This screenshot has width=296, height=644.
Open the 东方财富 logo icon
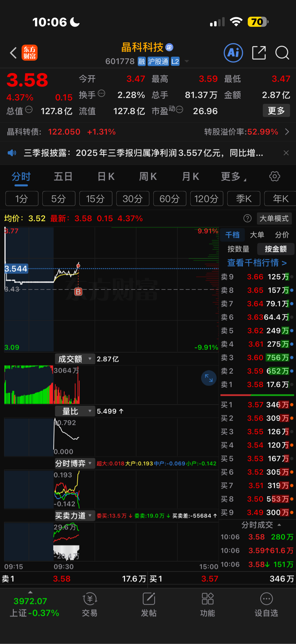(x=30, y=52)
